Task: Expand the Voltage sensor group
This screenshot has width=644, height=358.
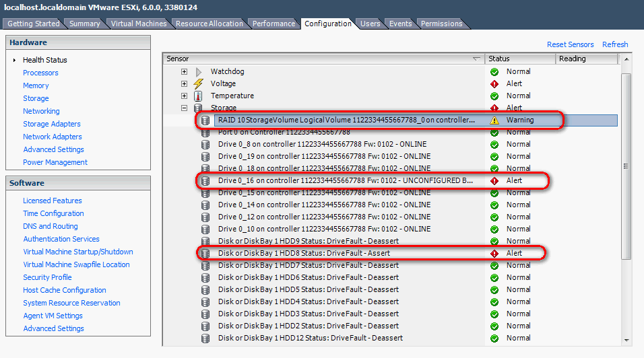Action: coord(184,83)
